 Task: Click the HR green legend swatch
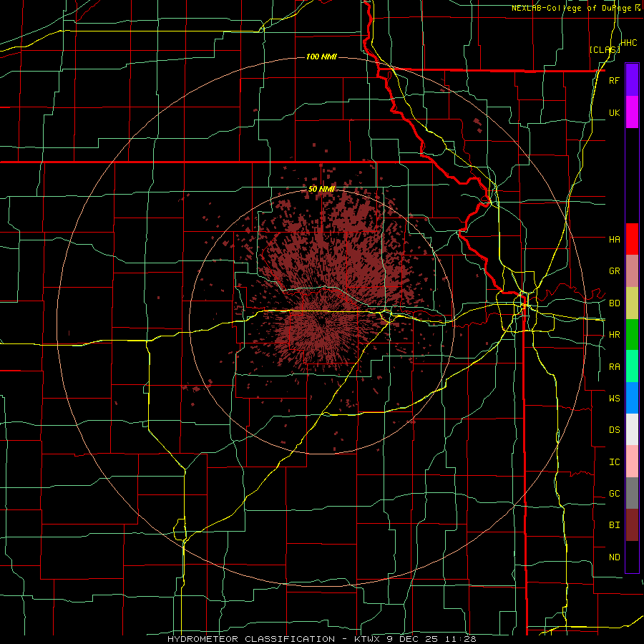[x=632, y=335]
